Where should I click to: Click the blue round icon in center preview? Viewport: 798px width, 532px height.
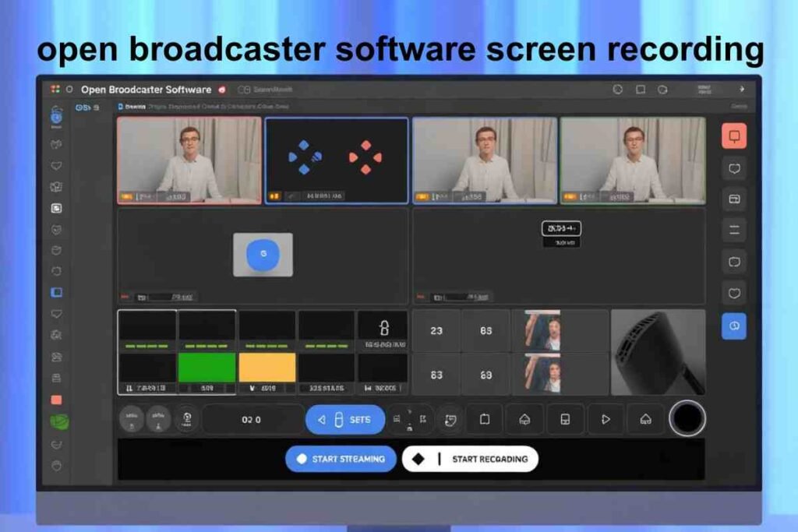pos(263,254)
